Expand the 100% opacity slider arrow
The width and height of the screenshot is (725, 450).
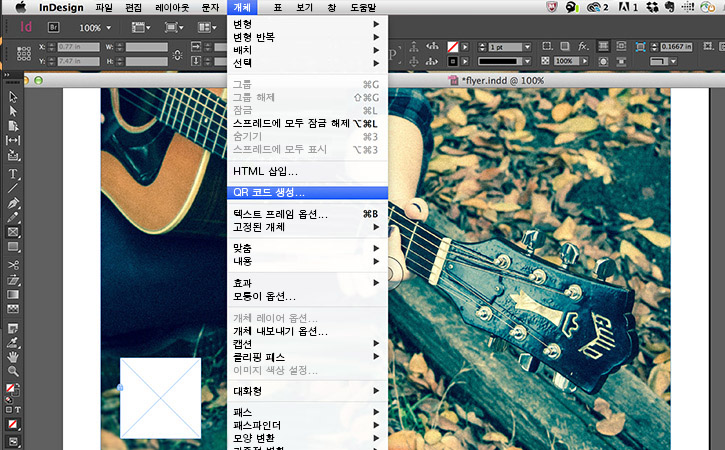click(x=585, y=61)
